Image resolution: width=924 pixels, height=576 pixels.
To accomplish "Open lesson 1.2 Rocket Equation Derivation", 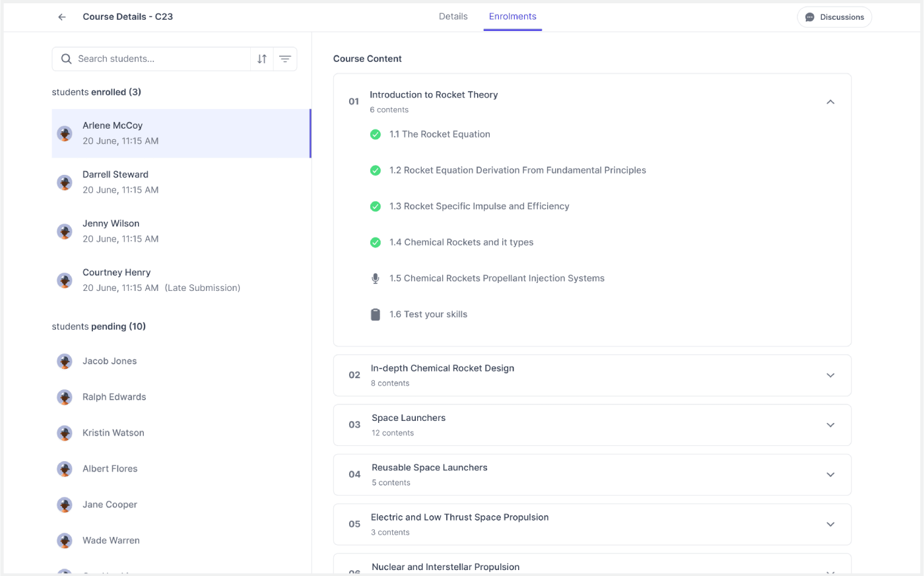I will point(517,170).
